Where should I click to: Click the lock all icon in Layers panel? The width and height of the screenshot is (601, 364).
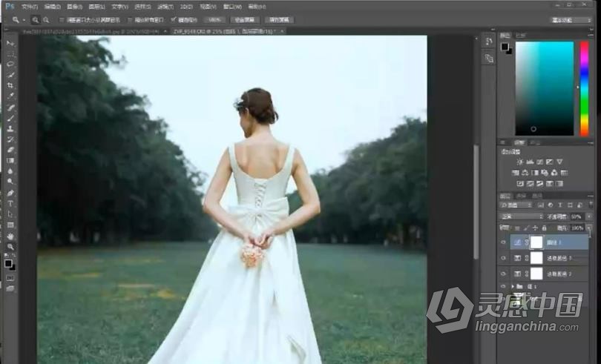[x=544, y=228]
